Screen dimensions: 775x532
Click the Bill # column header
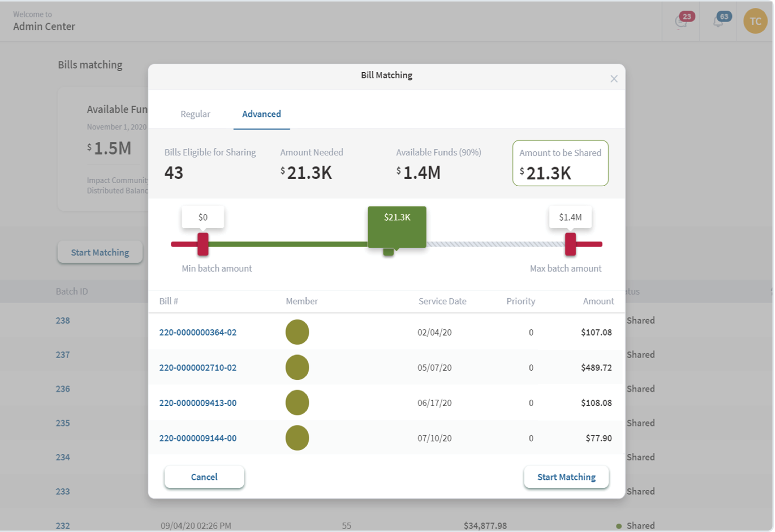coord(169,301)
